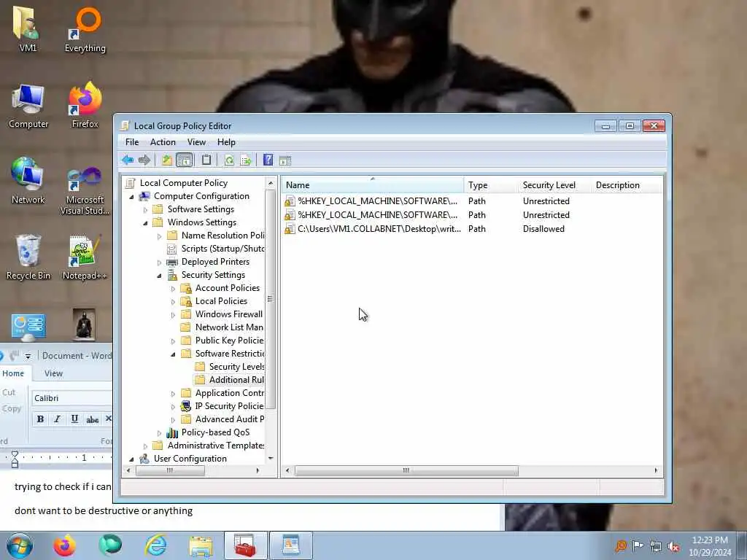Collapse the Security Settings node

click(160, 275)
